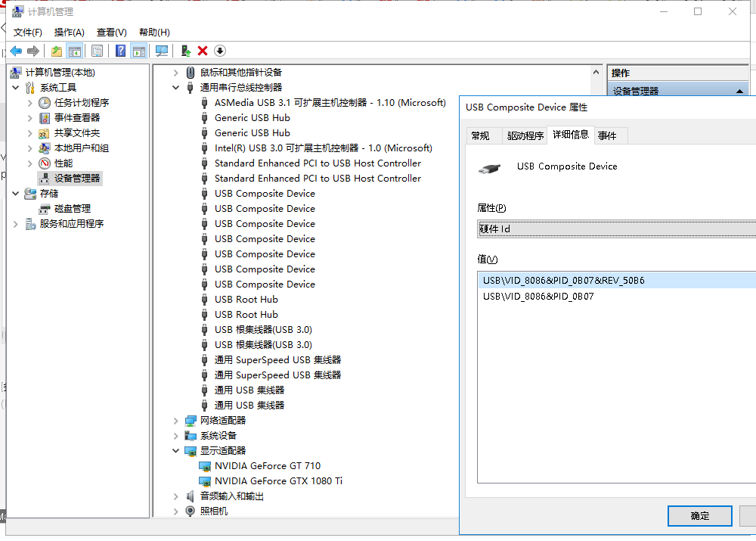Click the scan for hardware changes icon

(163, 51)
